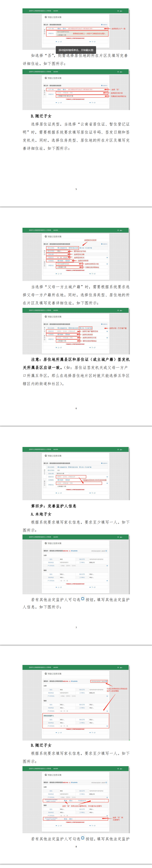Expand 居住地片区 dropdown arrow in page 6 second screenshot
This screenshot has height=868, width=152.
pyautogui.click(x=107, y=338)
